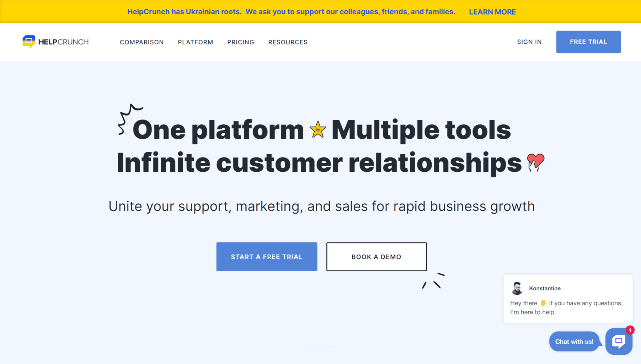
Task: Click the Sign In link
Action: pos(529,42)
